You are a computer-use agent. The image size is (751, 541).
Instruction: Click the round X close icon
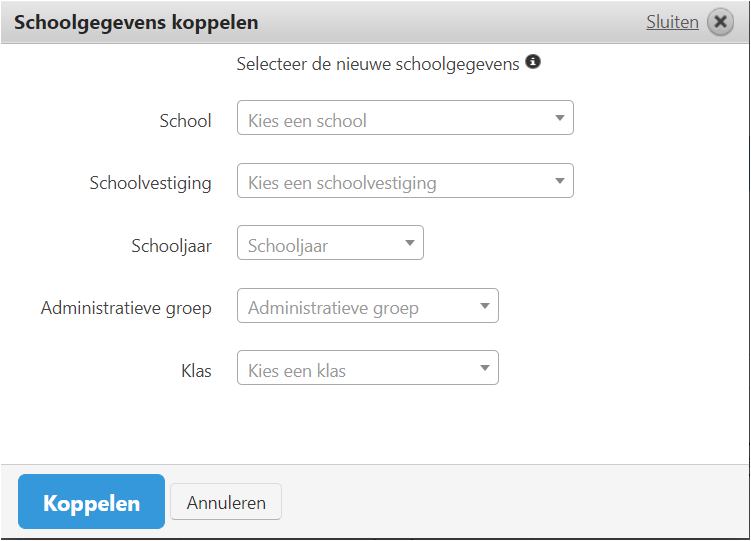point(720,22)
